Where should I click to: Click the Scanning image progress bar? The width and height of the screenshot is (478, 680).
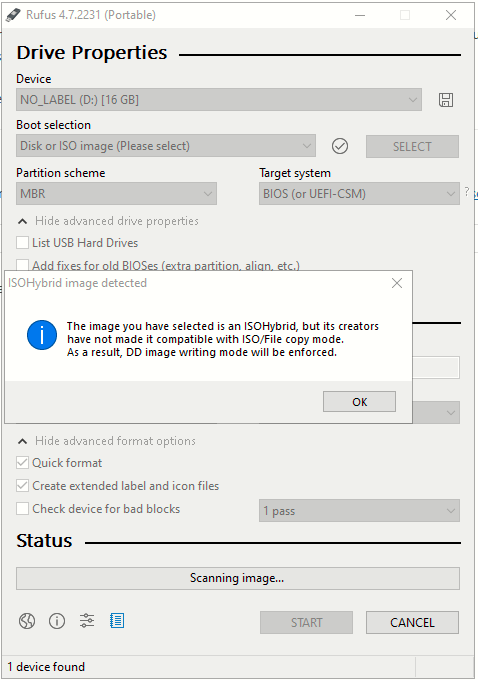[x=238, y=579]
